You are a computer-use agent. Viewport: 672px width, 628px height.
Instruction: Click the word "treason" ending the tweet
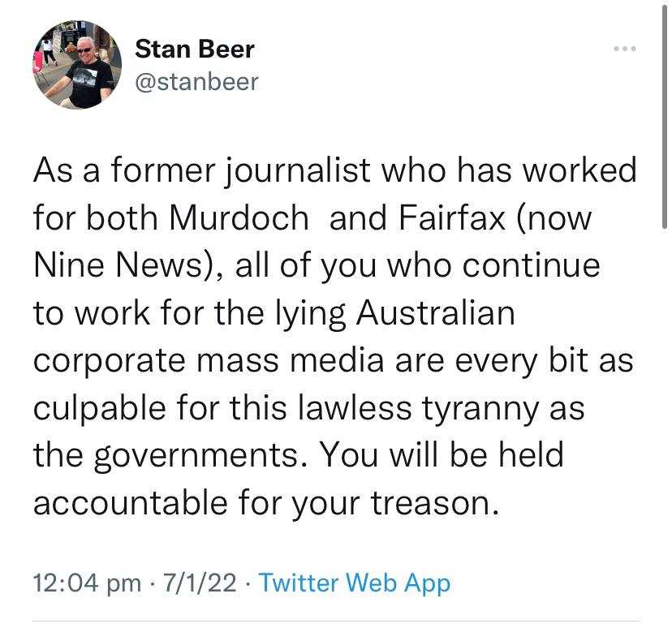[x=429, y=501]
